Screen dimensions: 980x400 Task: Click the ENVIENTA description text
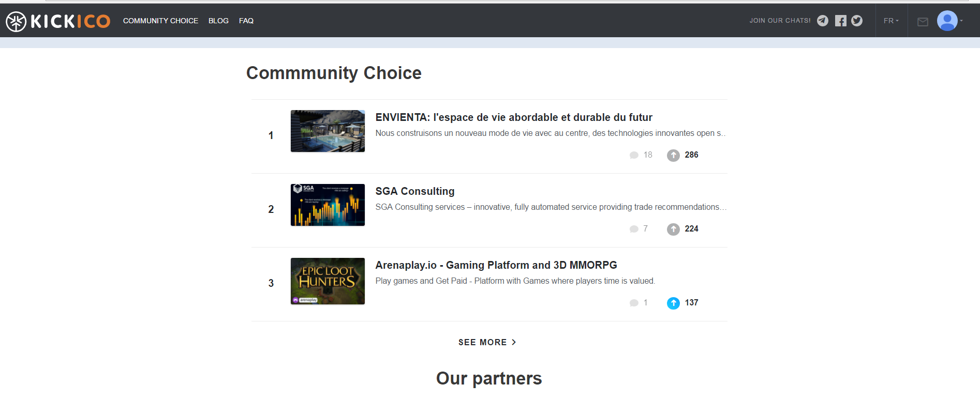pos(551,133)
